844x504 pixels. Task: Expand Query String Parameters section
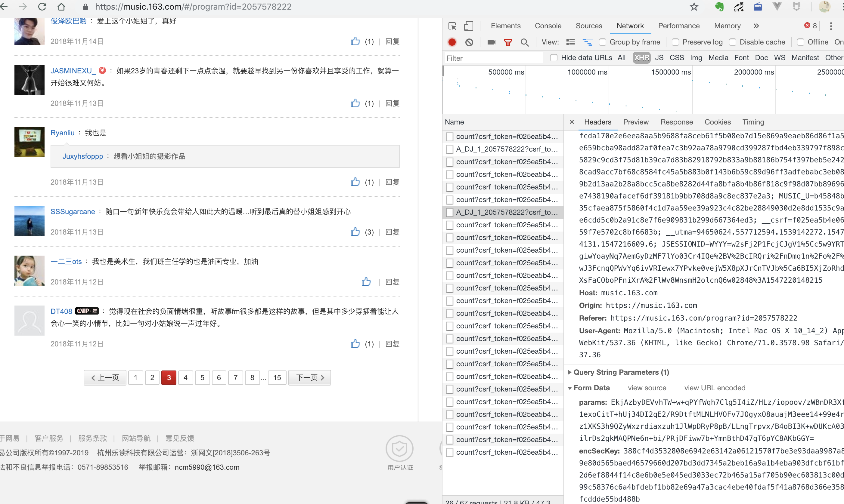tap(570, 372)
